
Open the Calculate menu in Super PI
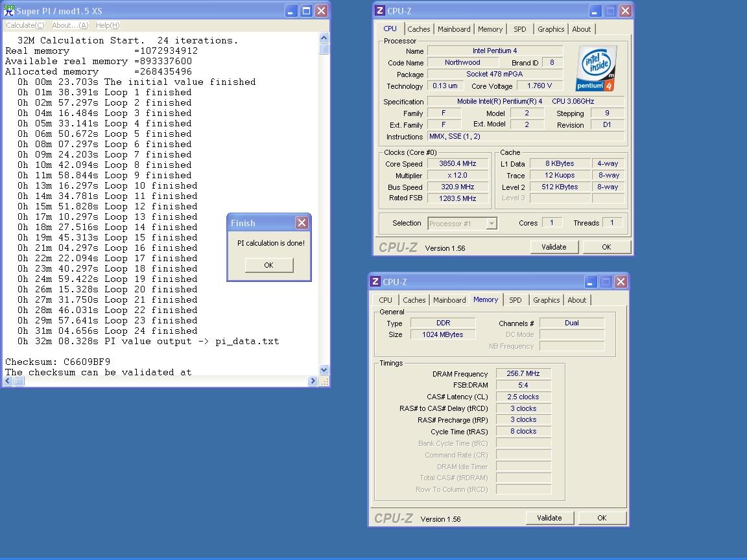coord(25,25)
